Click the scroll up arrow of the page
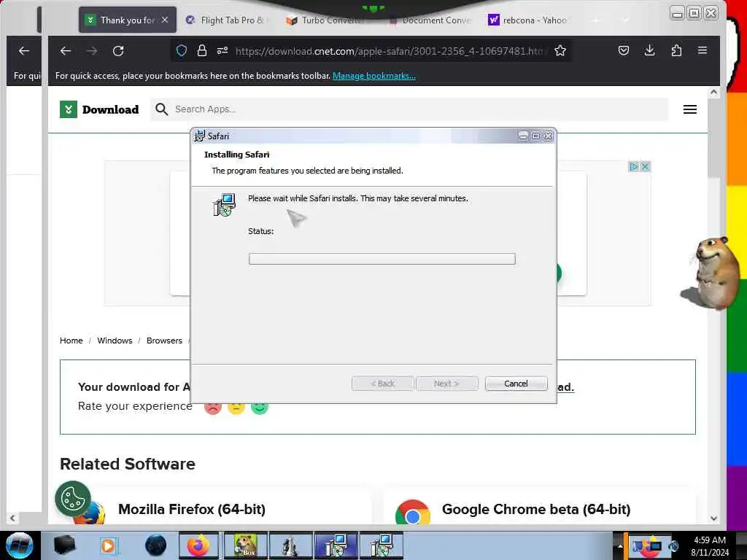747x560 pixels. click(x=713, y=92)
